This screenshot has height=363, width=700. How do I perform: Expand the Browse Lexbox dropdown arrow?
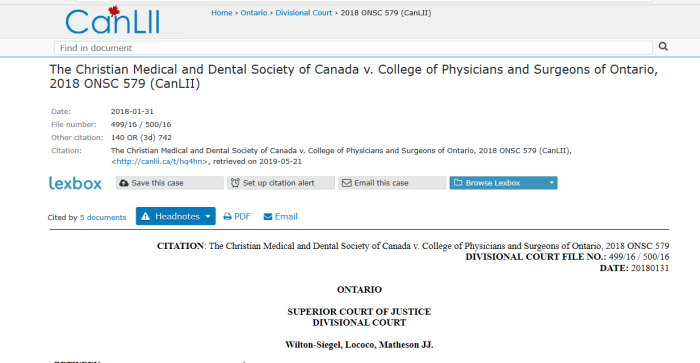tap(551, 183)
